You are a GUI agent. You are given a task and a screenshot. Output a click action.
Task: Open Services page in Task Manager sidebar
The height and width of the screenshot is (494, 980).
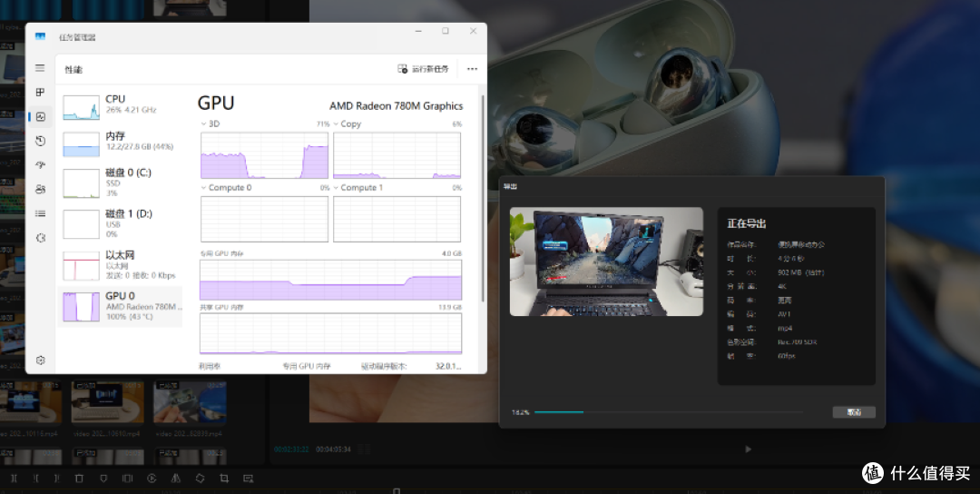[40, 238]
